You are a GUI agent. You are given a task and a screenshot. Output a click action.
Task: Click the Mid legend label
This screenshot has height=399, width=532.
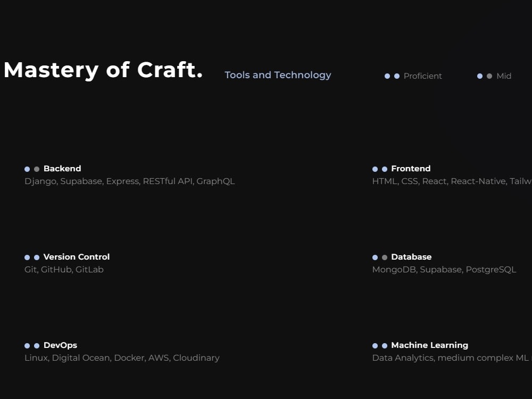504,76
